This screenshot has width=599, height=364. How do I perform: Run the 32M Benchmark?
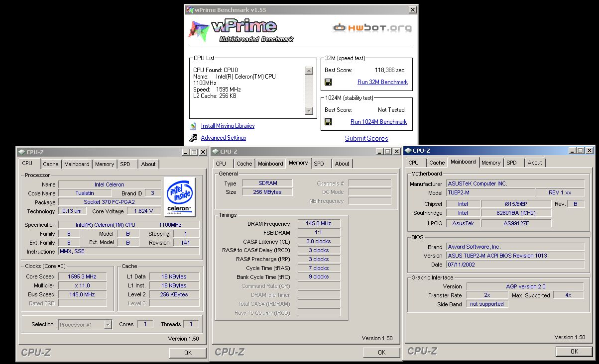click(x=382, y=82)
